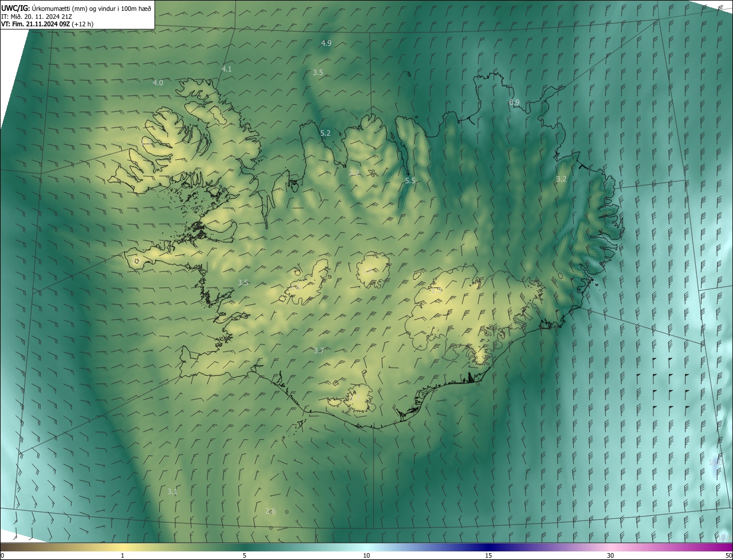
Task: Select the map value label "5.5"
Action: [x=410, y=181]
